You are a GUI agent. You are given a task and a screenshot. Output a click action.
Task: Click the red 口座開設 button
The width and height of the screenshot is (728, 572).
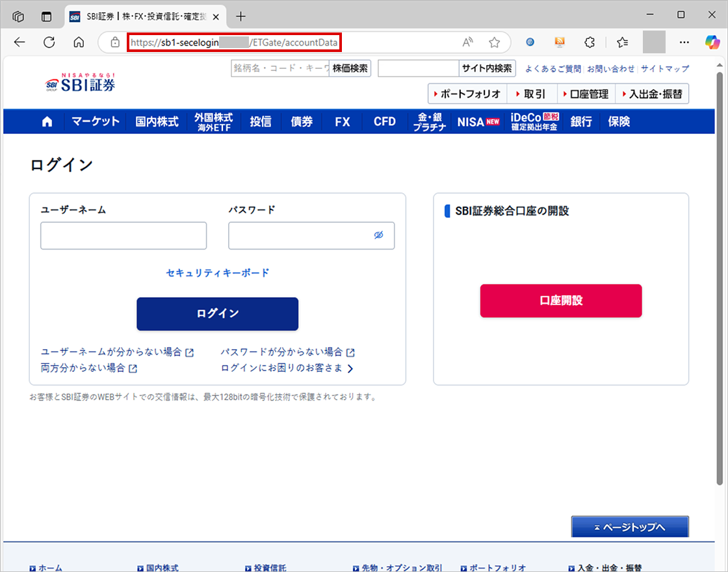pyautogui.click(x=561, y=301)
